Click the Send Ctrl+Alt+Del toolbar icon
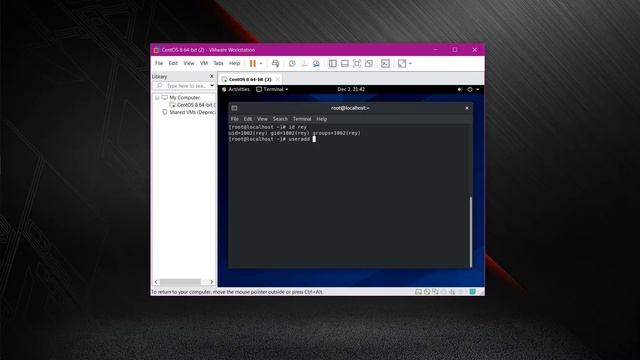Screen dimensions: 640x360 tap(276, 63)
